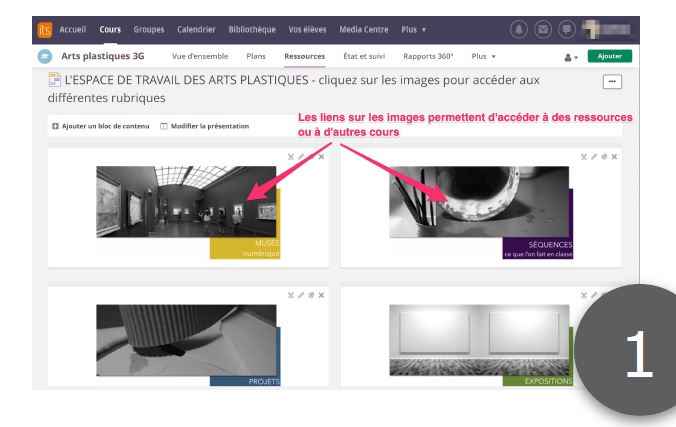The image size is (676, 427).
Task: Click Modifier la présentation
Action: 205,126
